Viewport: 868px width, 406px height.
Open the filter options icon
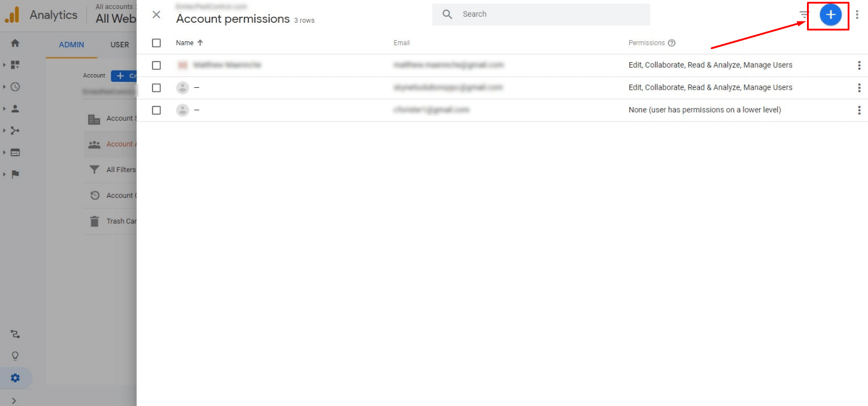804,15
